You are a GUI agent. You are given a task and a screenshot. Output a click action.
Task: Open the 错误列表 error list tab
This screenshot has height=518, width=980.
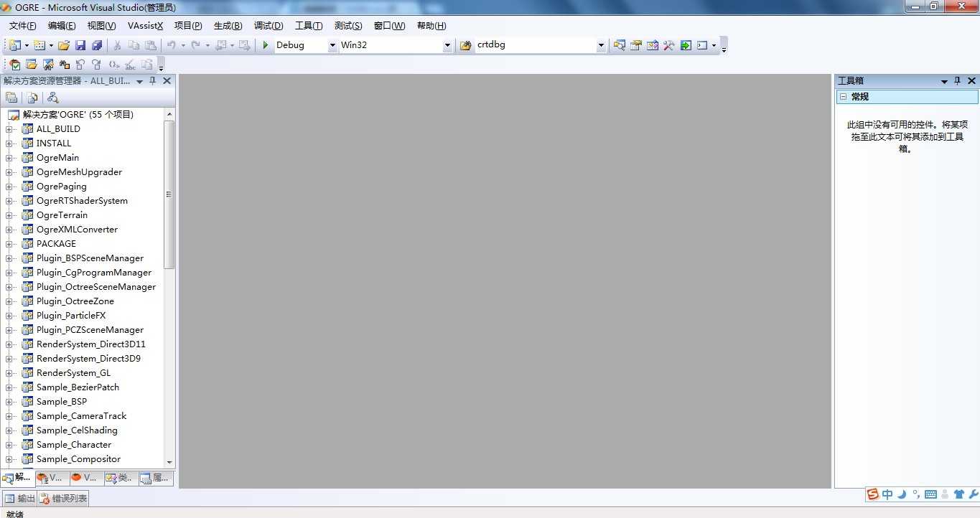(64, 499)
